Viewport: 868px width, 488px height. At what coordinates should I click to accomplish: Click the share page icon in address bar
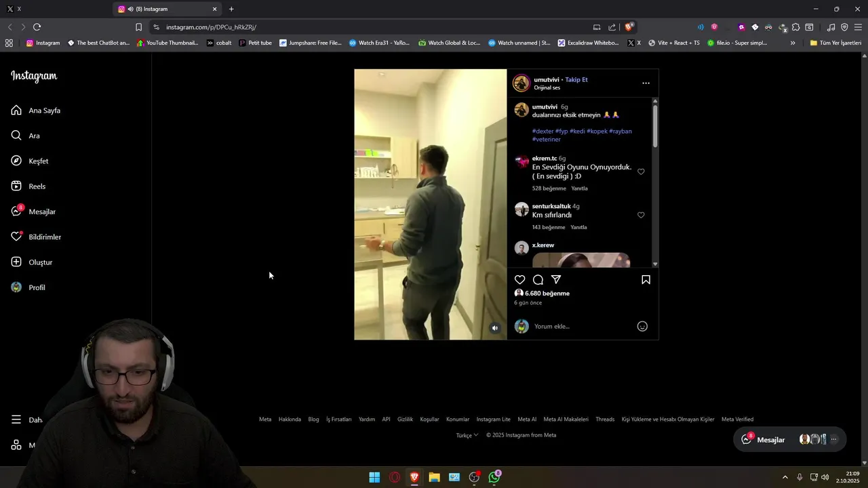612,27
